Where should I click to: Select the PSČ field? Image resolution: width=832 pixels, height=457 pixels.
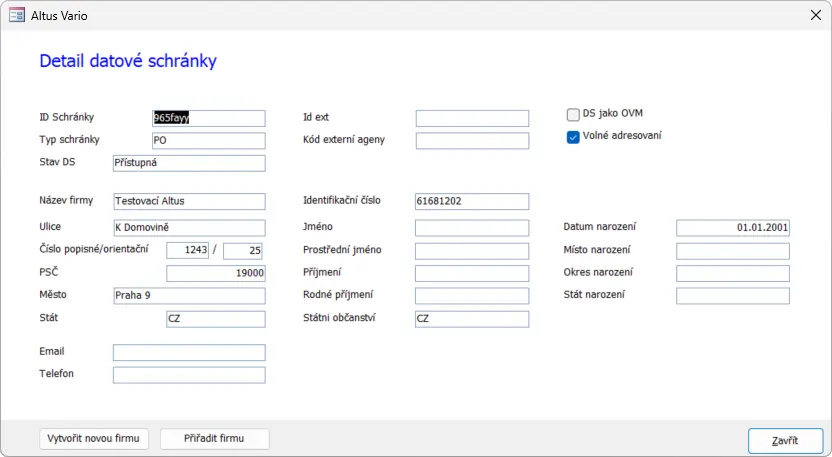pyautogui.click(x=215, y=273)
